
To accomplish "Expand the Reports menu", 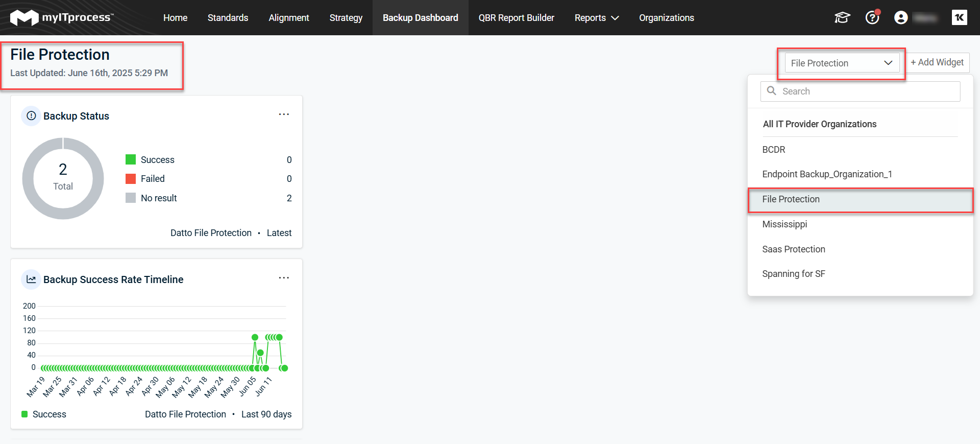I will click(597, 18).
